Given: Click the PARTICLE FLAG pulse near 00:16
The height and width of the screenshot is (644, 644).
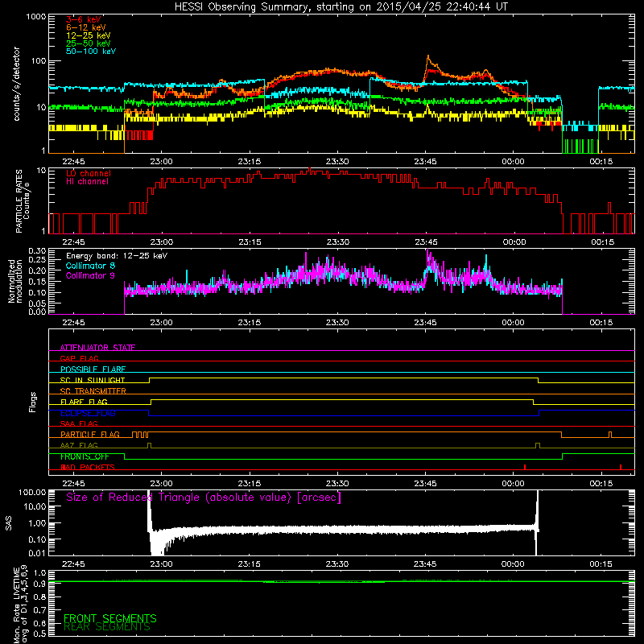Looking at the screenshot, I should (x=610, y=435).
